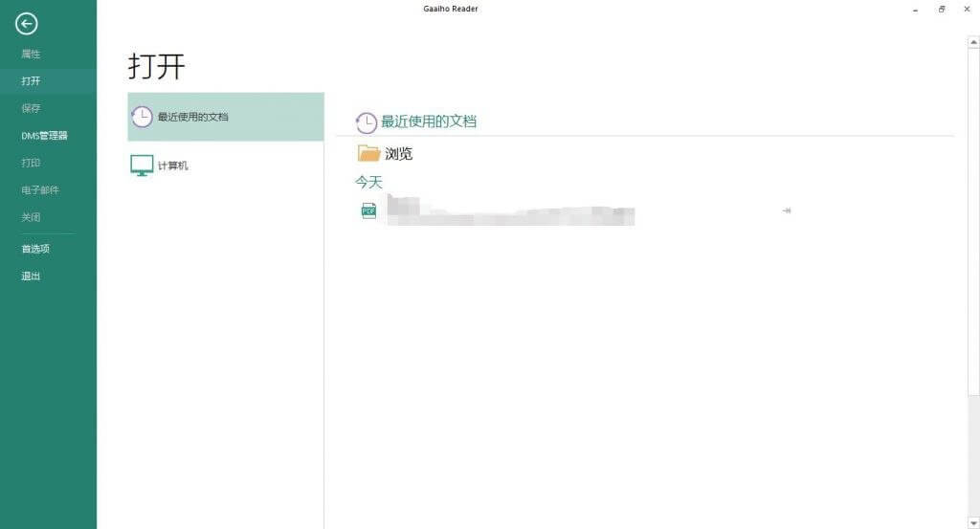
Task: Click 保存 (Save) in the sidebar
Action: [31, 108]
